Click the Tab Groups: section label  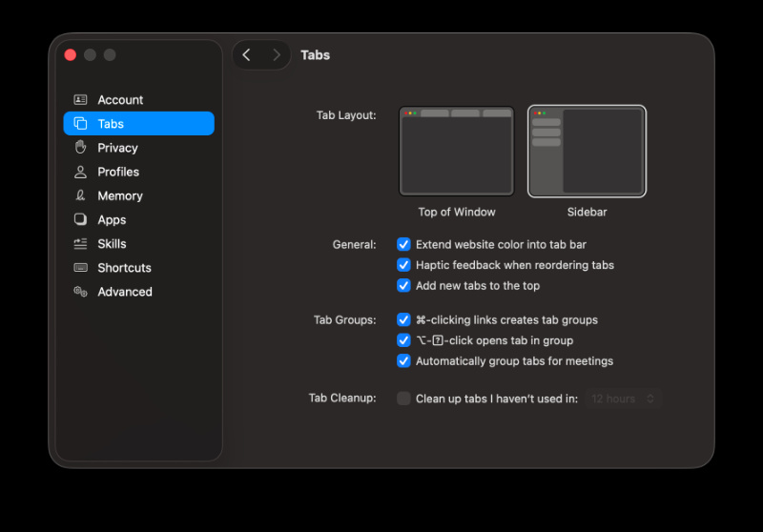tap(344, 320)
